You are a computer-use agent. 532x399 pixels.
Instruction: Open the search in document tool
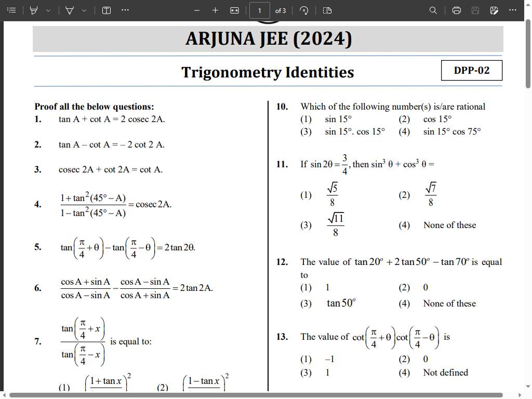pyautogui.click(x=433, y=10)
